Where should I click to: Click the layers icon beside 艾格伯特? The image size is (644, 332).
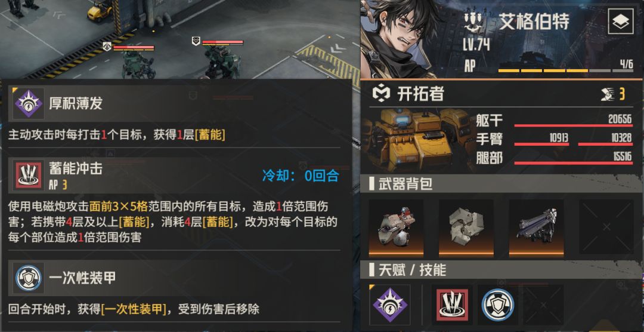tap(620, 22)
